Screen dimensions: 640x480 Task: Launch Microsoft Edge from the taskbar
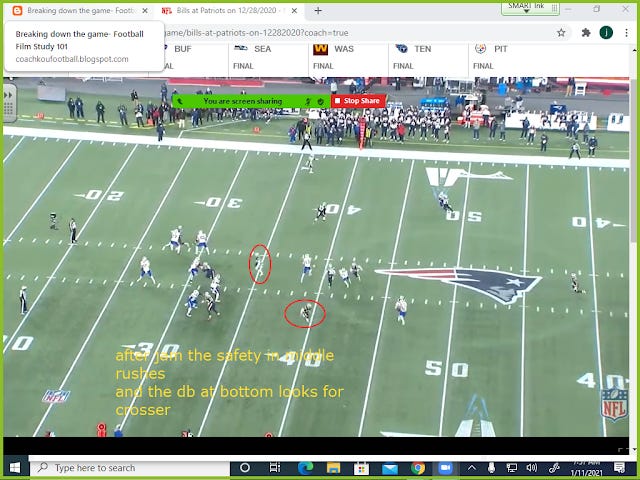[x=305, y=468]
